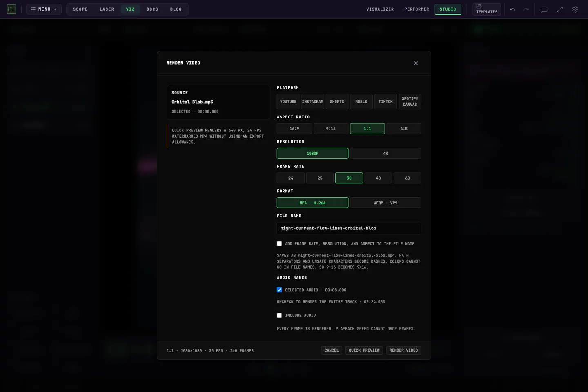Select WebM VP9 format
588x392 pixels.
pos(385,203)
